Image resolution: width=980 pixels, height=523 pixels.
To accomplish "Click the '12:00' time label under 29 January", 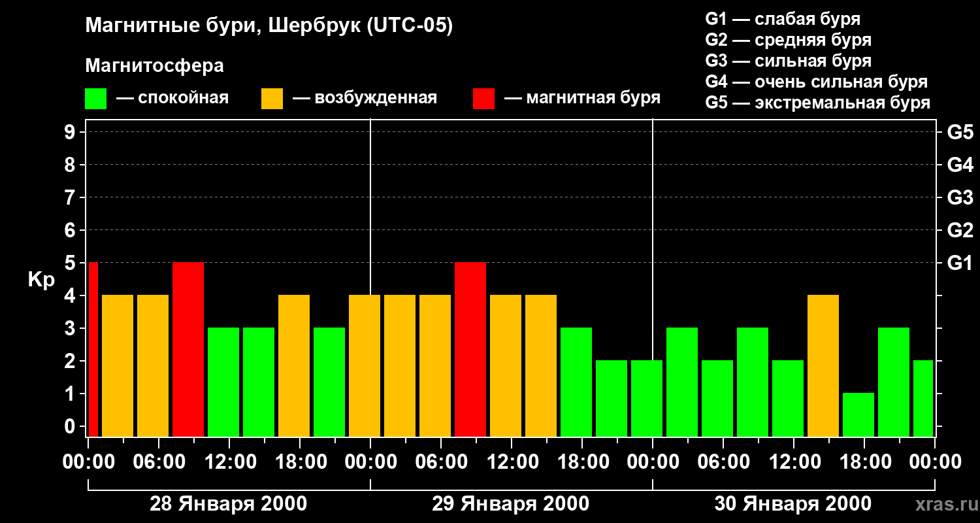I will click(x=512, y=462).
